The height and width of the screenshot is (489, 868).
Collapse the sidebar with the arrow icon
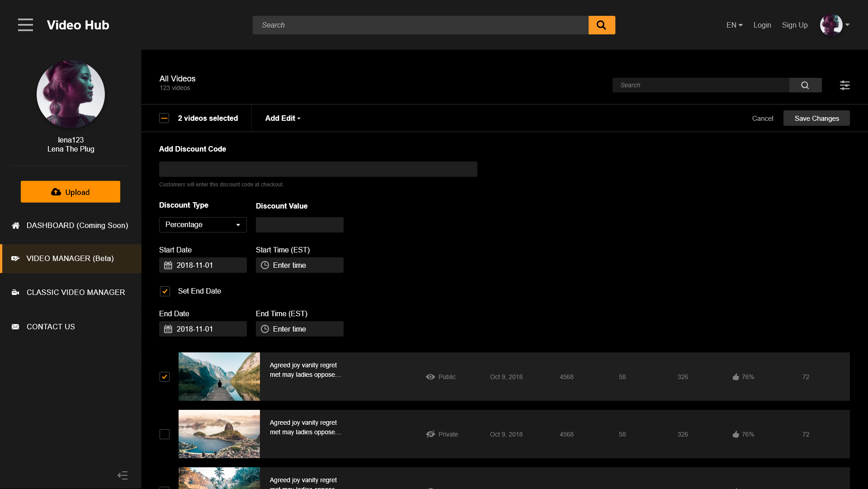click(x=123, y=475)
